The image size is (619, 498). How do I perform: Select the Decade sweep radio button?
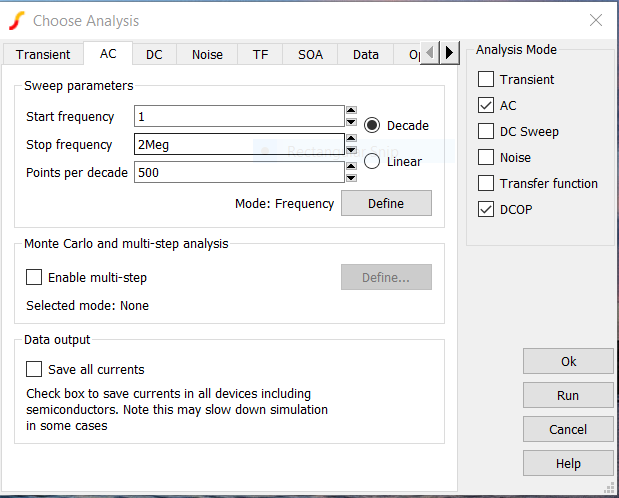[372, 125]
